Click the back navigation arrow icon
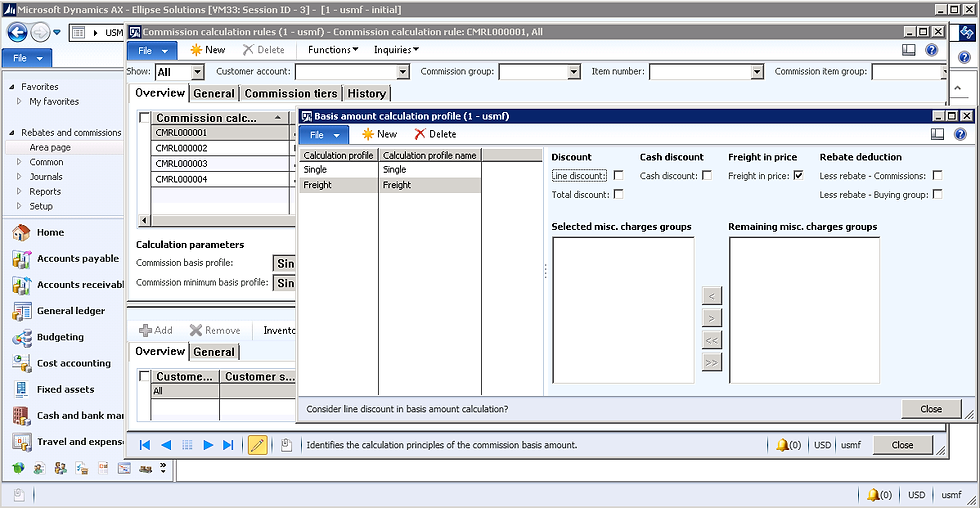 point(18,32)
